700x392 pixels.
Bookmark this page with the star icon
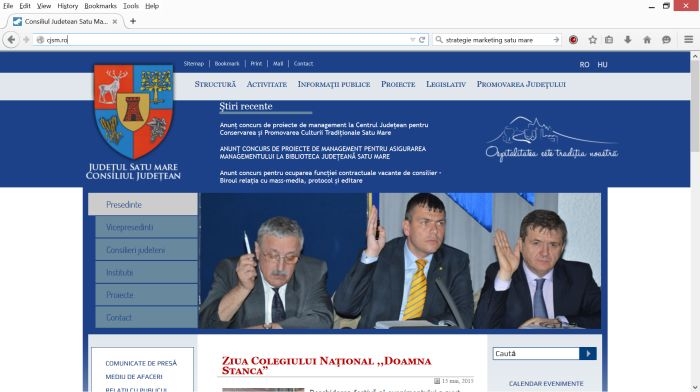click(x=592, y=40)
